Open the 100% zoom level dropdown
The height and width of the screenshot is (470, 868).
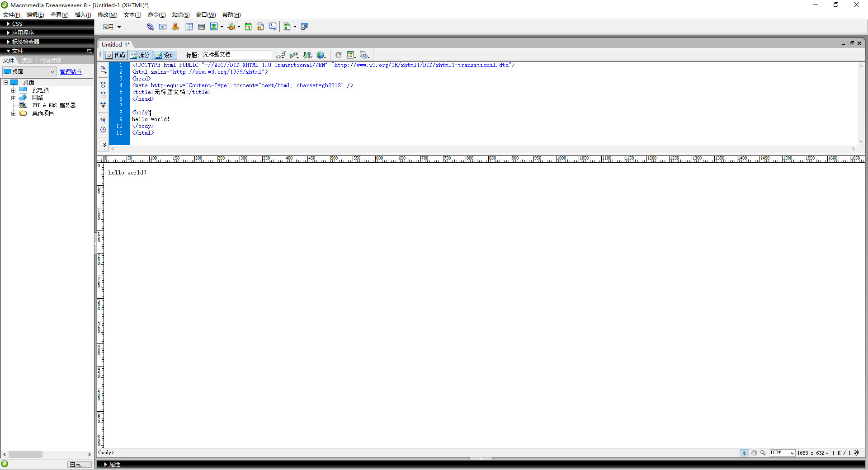pos(792,453)
